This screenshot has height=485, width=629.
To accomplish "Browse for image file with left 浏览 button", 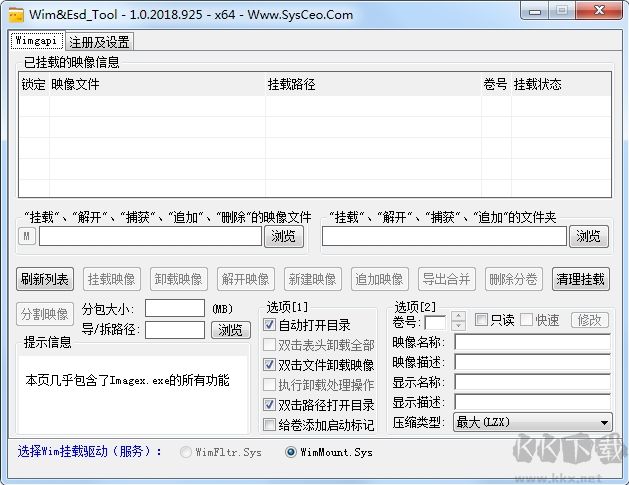I will tap(284, 237).
